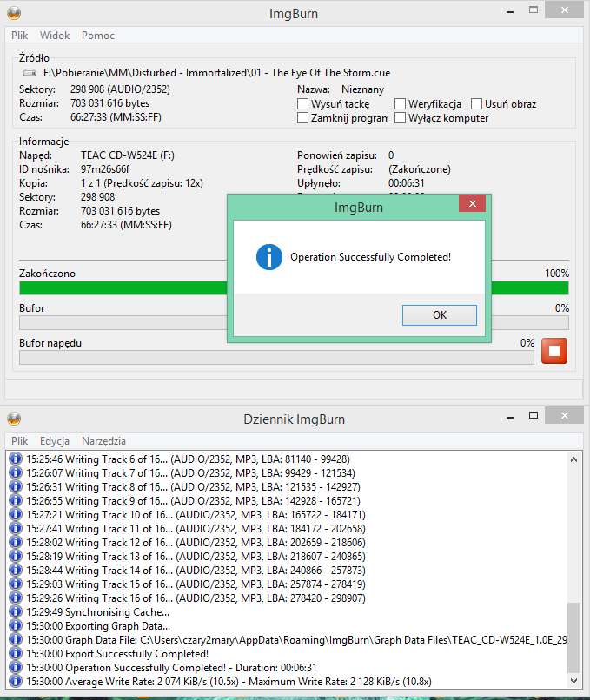
Task: Click info icon for Writing Track 12 entry
Action: coord(15,542)
